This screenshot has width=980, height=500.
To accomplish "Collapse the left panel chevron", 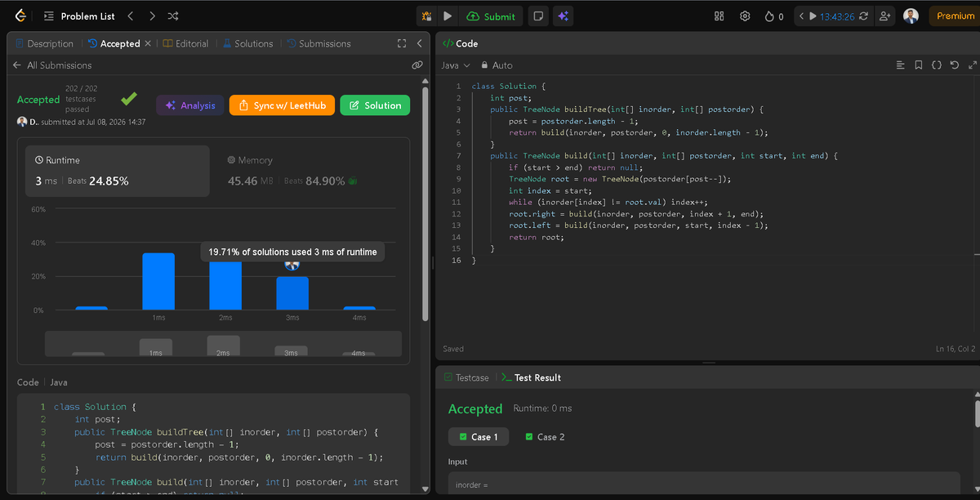I will coord(419,43).
